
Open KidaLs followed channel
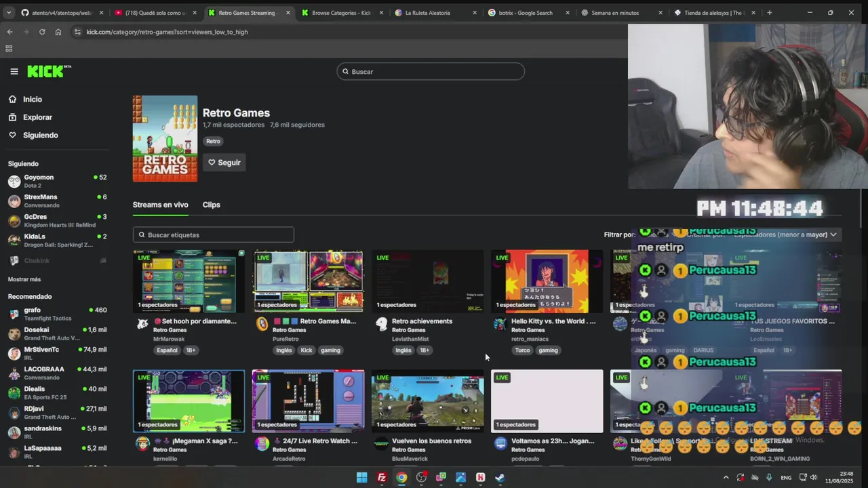[57, 240]
